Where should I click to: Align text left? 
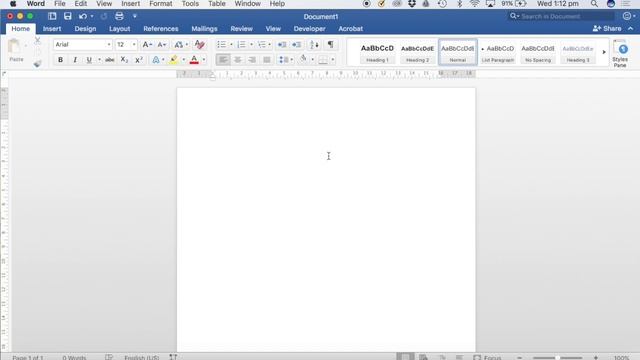[x=223, y=60]
